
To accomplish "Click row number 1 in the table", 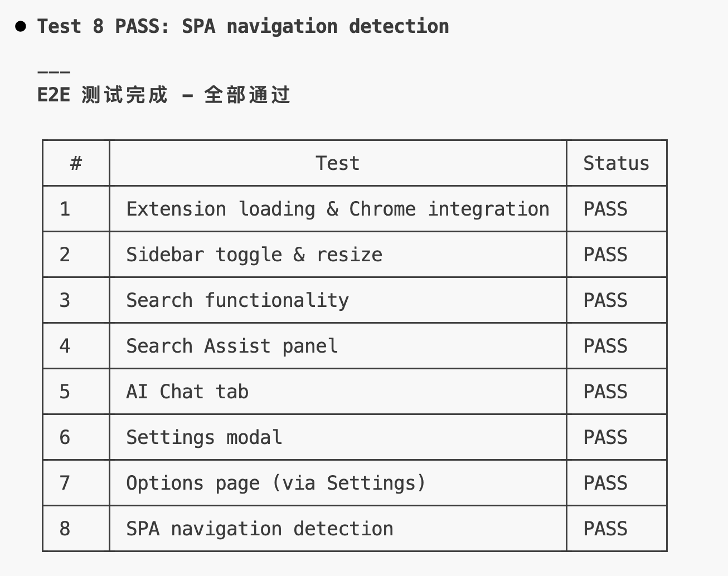I will point(65,209).
